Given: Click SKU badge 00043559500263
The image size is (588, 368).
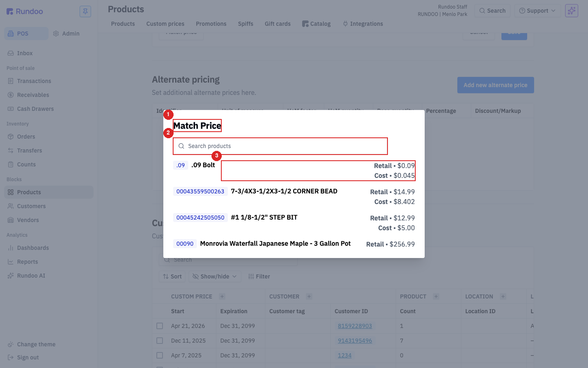Looking at the screenshot, I should 200,191.
